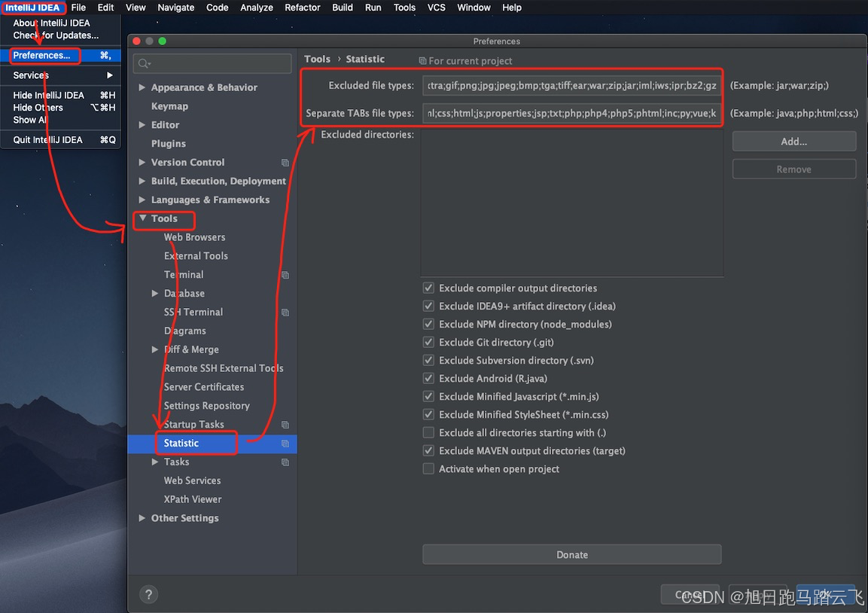Click the Excluded file types field

pos(572,85)
